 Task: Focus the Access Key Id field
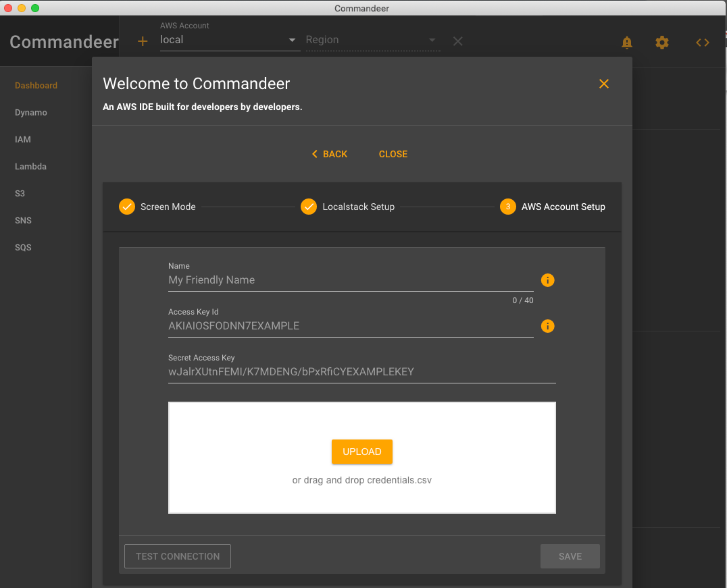pyautogui.click(x=351, y=326)
